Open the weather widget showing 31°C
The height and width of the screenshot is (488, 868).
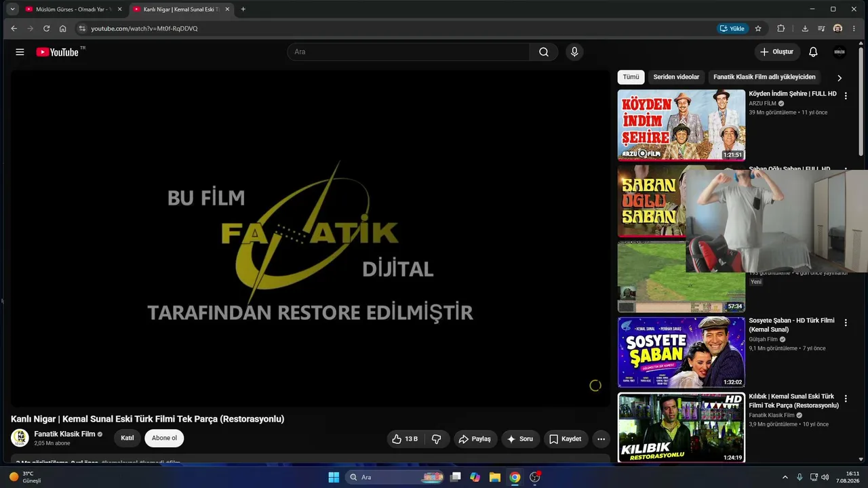point(26,477)
